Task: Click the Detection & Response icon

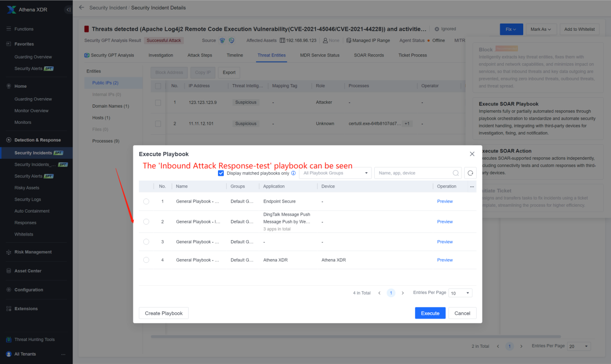Action: coord(8,140)
